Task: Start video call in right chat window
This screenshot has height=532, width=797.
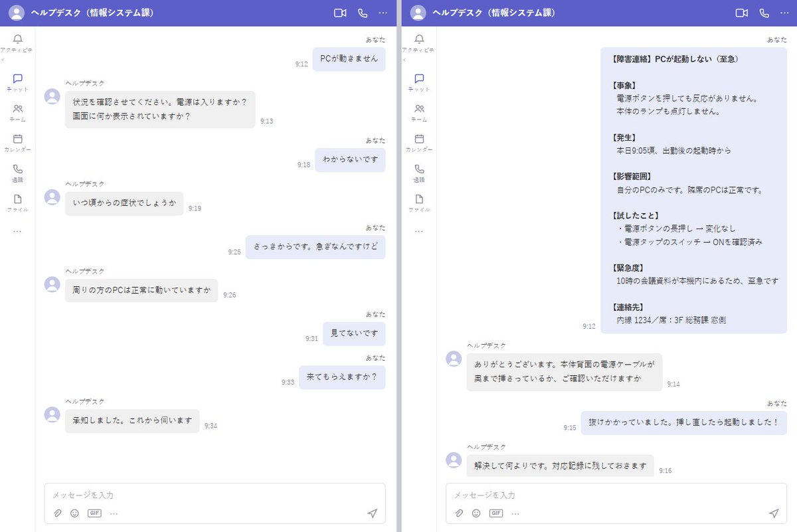Action: [x=742, y=13]
